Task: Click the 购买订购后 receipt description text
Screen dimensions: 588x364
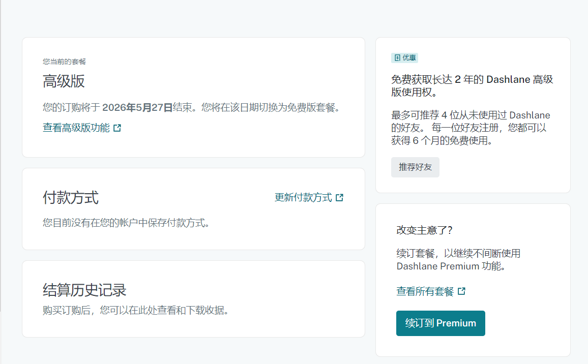Action: point(135,310)
